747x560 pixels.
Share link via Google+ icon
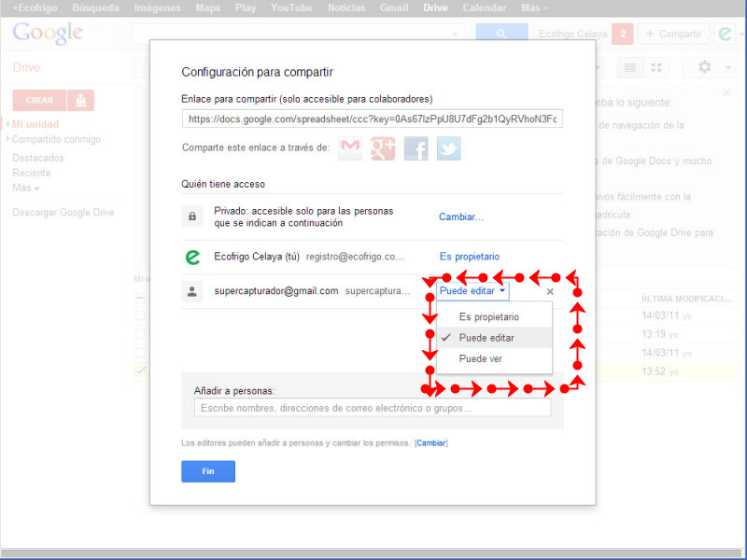pos(383,148)
